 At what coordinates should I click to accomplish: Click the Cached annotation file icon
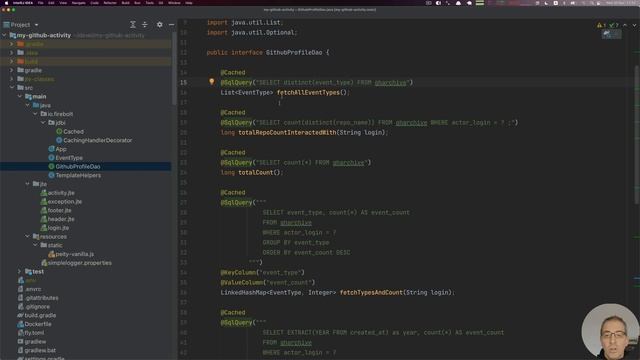[x=59, y=131]
